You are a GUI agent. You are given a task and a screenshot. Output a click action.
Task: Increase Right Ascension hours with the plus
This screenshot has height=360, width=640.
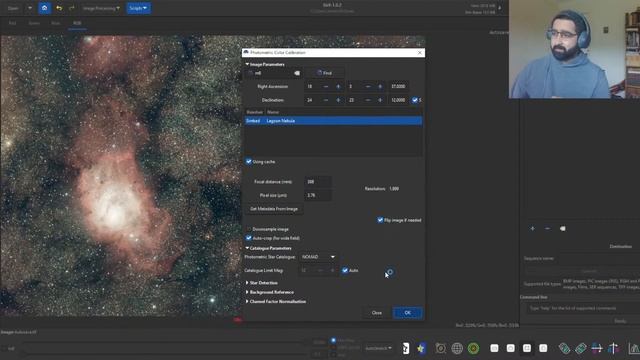pos(338,87)
